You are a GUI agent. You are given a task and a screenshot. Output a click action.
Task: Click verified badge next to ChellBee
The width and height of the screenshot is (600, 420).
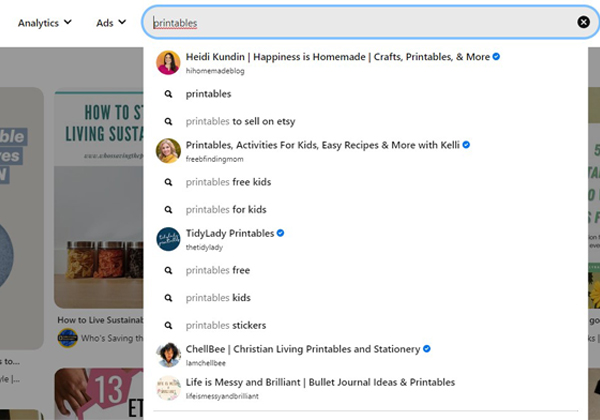(427, 349)
